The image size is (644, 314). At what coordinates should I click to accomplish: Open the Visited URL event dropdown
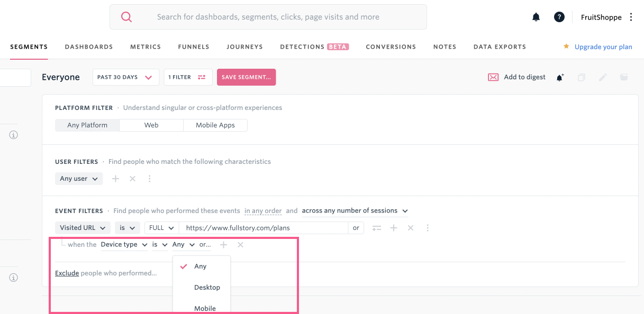83,228
